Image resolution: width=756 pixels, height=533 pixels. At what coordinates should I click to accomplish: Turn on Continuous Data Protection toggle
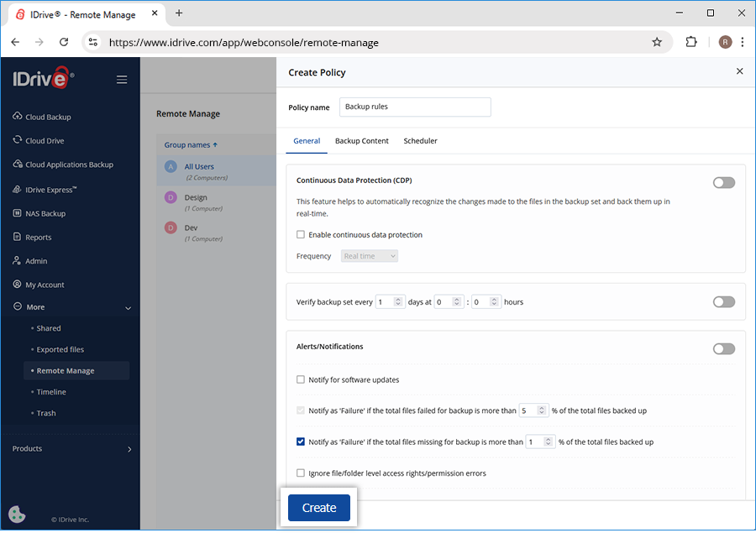[724, 183]
